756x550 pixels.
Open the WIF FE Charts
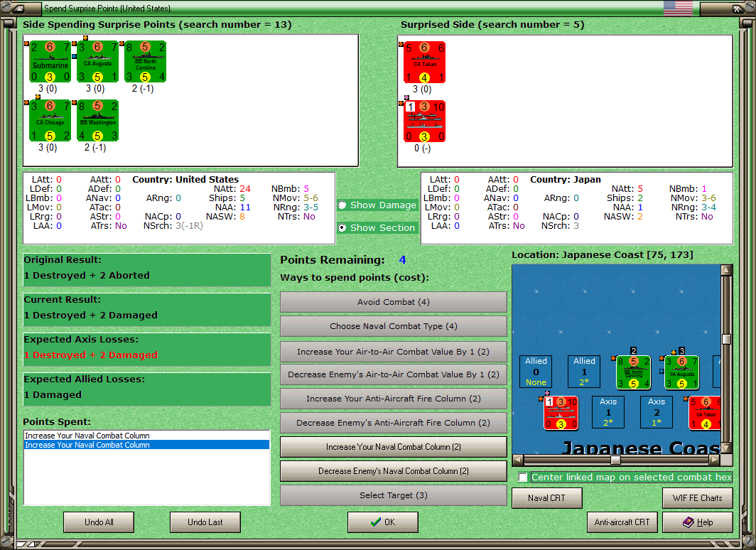click(x=698, y=498)
